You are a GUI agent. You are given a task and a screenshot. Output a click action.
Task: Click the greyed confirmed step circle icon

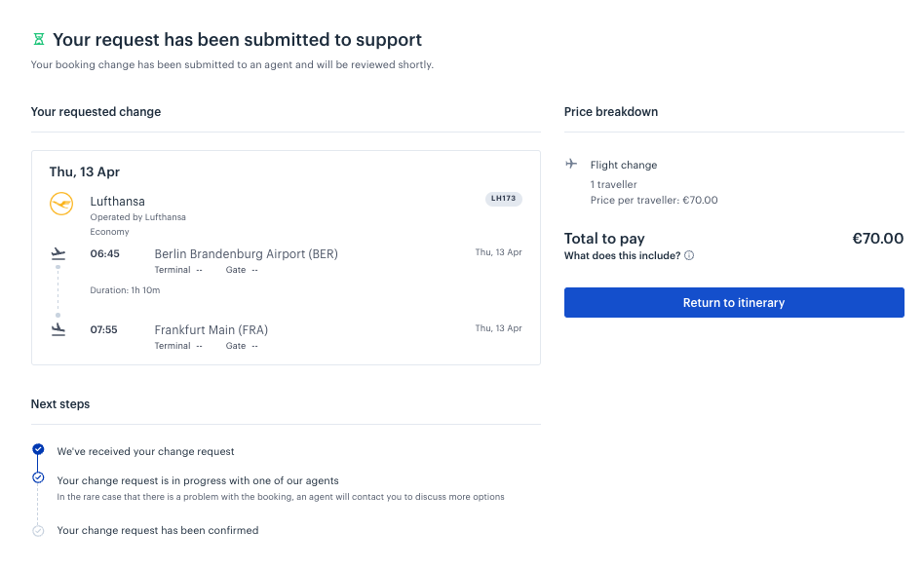point(38,531)
